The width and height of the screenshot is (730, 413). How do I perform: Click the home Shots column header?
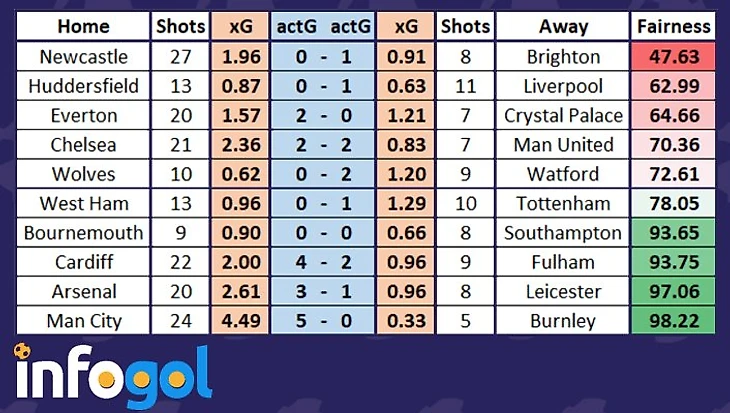click(180, 27)
